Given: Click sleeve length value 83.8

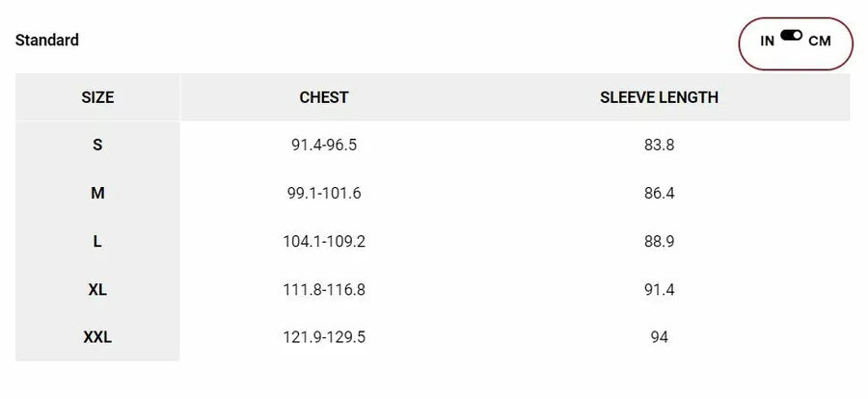Looking at the screenshot, I should click(x=659, y=146).
